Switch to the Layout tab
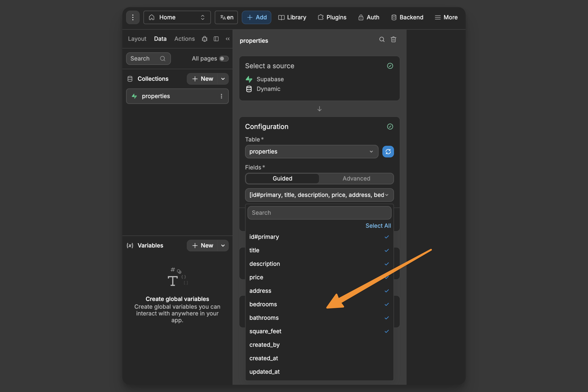This screenshot has width=588, height=392. pos(137,39)
